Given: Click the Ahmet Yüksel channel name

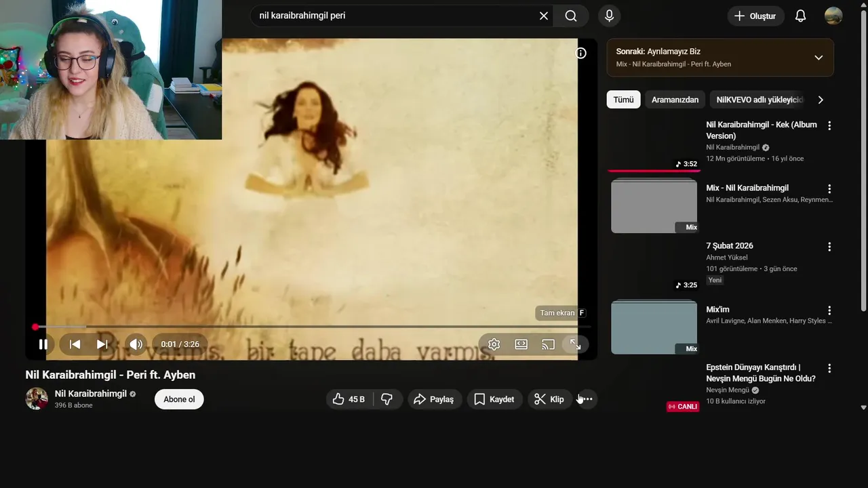Looking at the screenshot, I should tap(727, 258).
